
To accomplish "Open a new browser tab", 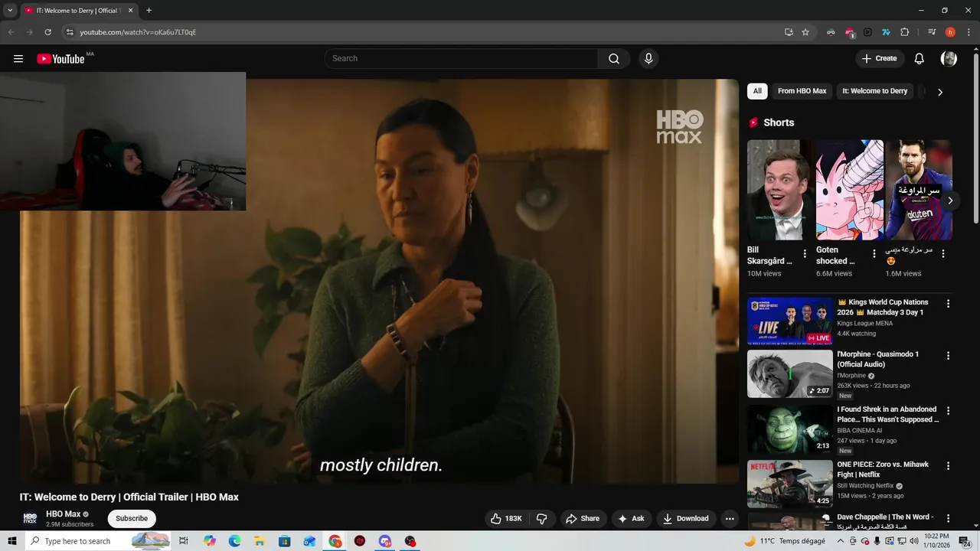I will [x=149, y=11].
